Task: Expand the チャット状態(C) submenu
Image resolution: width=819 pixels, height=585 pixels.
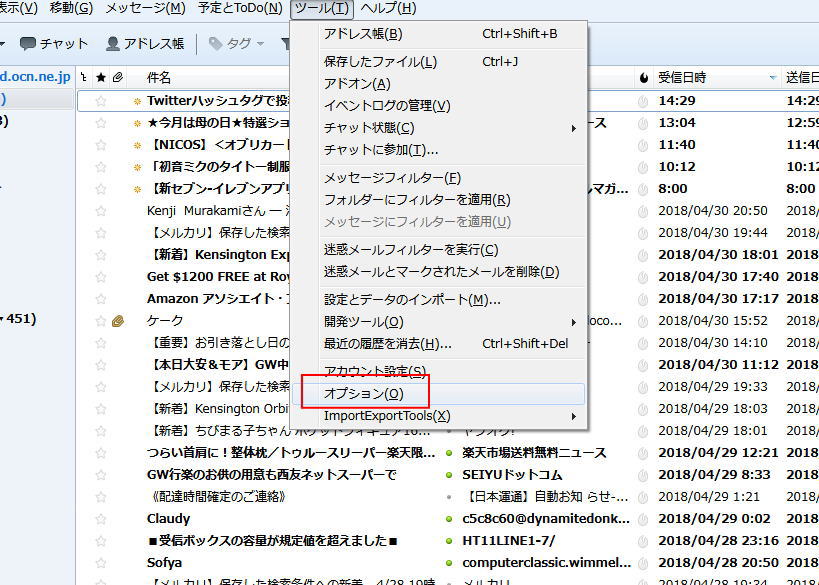Action: pyautogui.click(x=439, y=127)
